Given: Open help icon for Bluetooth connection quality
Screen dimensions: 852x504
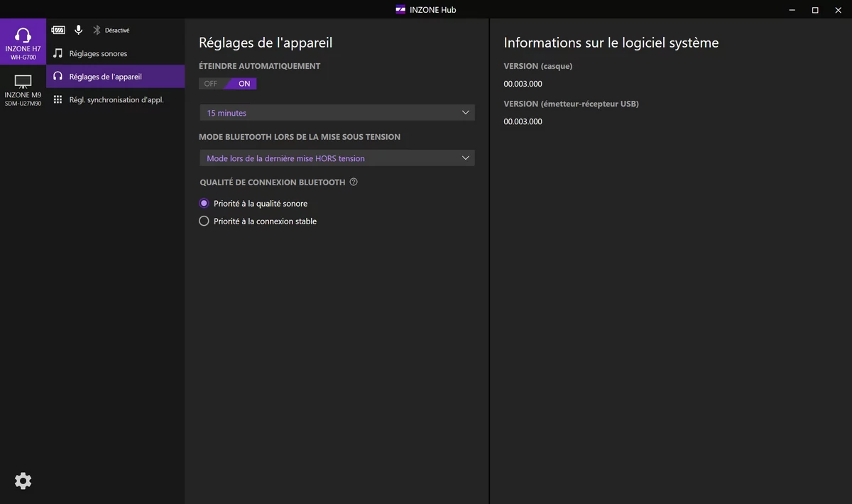Looking at the screenshot, I should tap(354, 182).
